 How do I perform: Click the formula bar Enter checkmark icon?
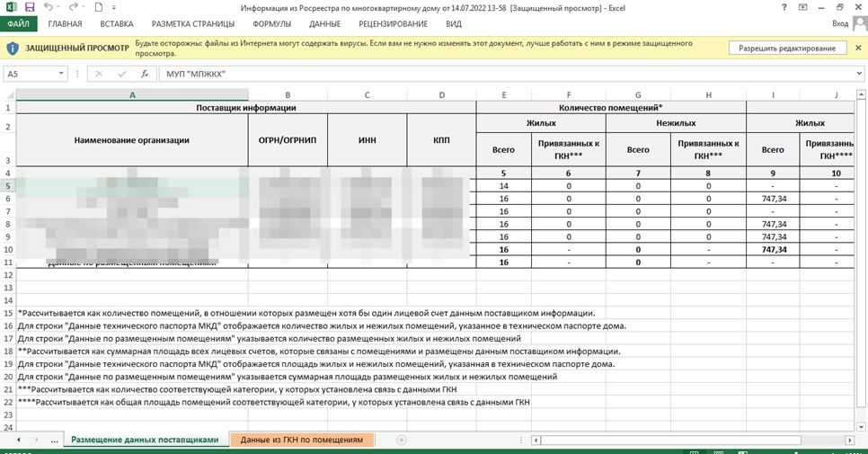point(122,74)
